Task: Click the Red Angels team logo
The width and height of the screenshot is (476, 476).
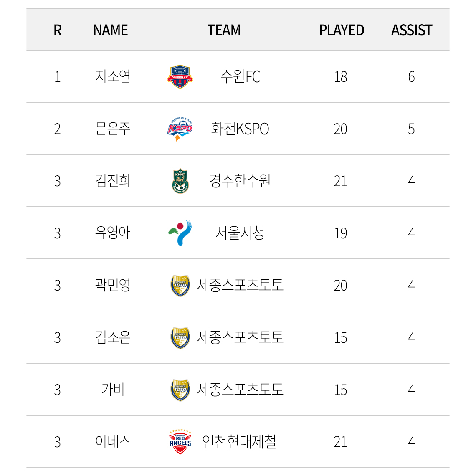Action: 180,442
